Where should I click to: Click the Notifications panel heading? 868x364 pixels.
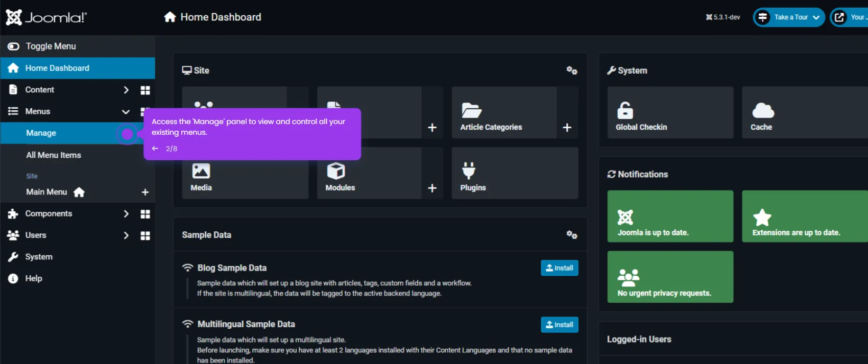(638, 174)
